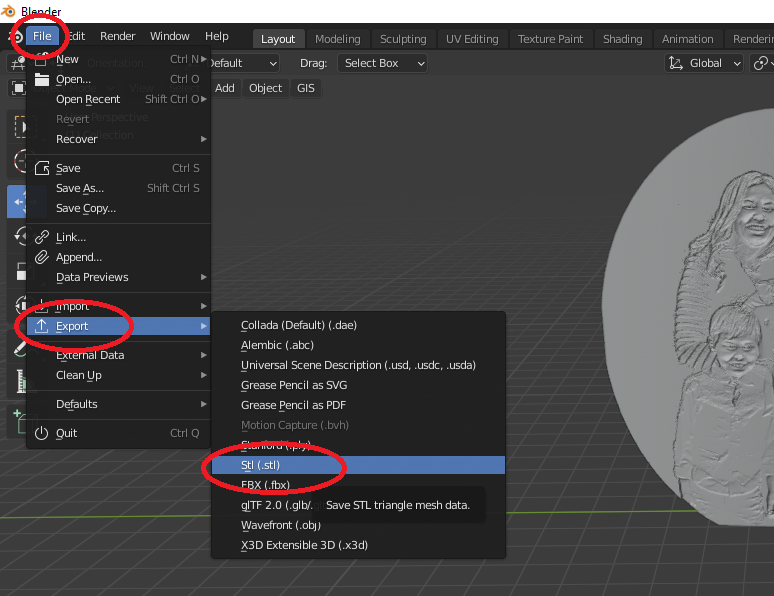Open the Object menu in viewport header
This screenshot has height=596, width=774.
click(x=266, y=88)
